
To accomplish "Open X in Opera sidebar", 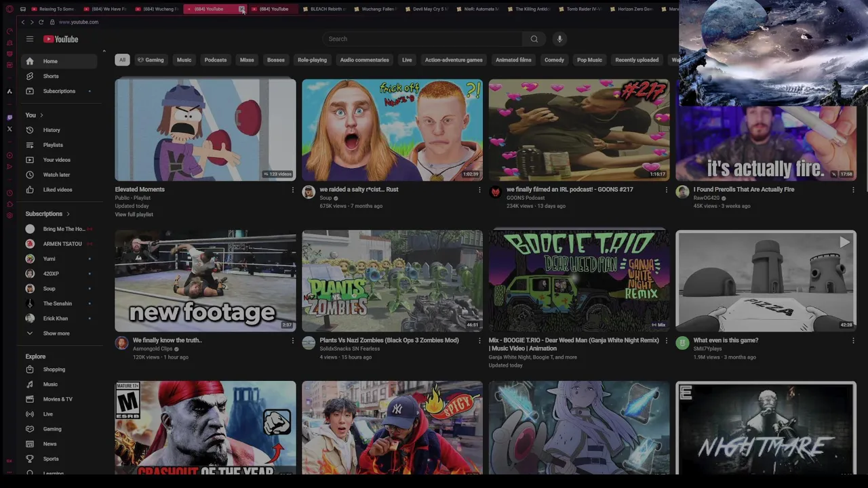I will [9, 129].
